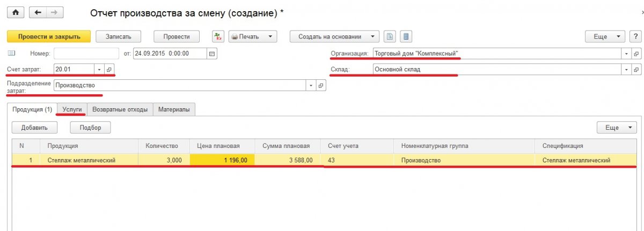Click the Дт/Кт postings icon
The width and height of the screenshot is (644, 231).
217,36
